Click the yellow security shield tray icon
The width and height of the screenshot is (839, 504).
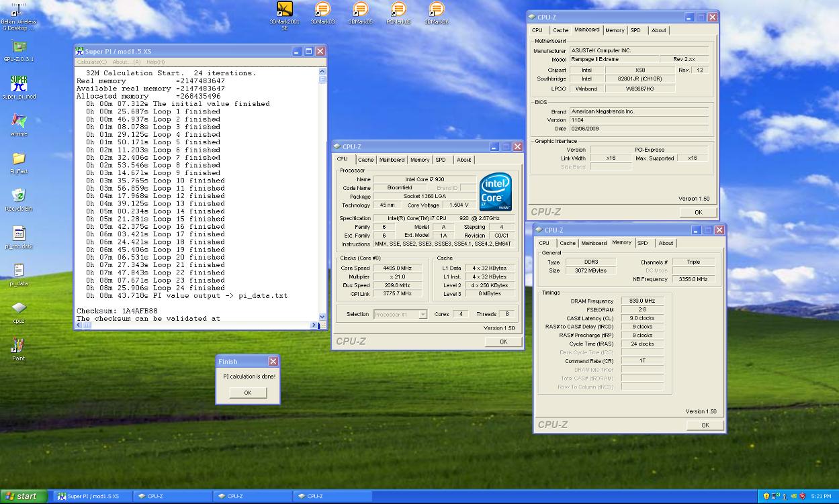[x=766, y=497]
